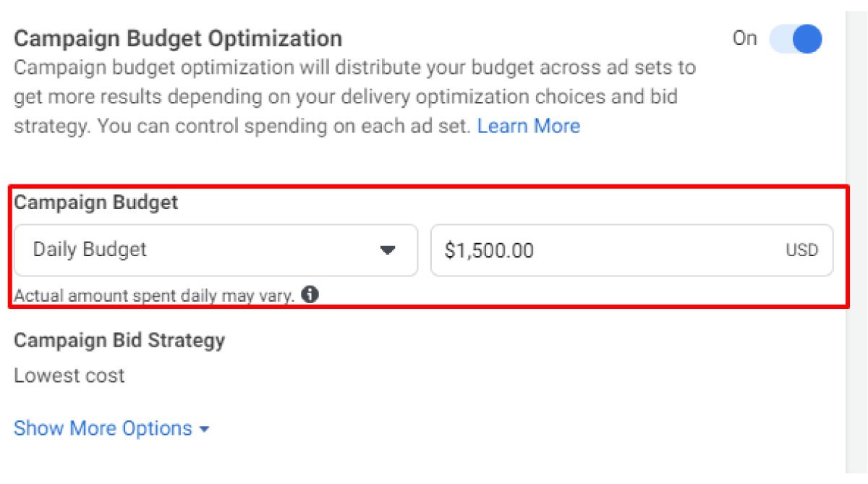Select the Campaign Bid Strategy heading
The height and width of the screenshot is (484, 868).
(119, 340)
